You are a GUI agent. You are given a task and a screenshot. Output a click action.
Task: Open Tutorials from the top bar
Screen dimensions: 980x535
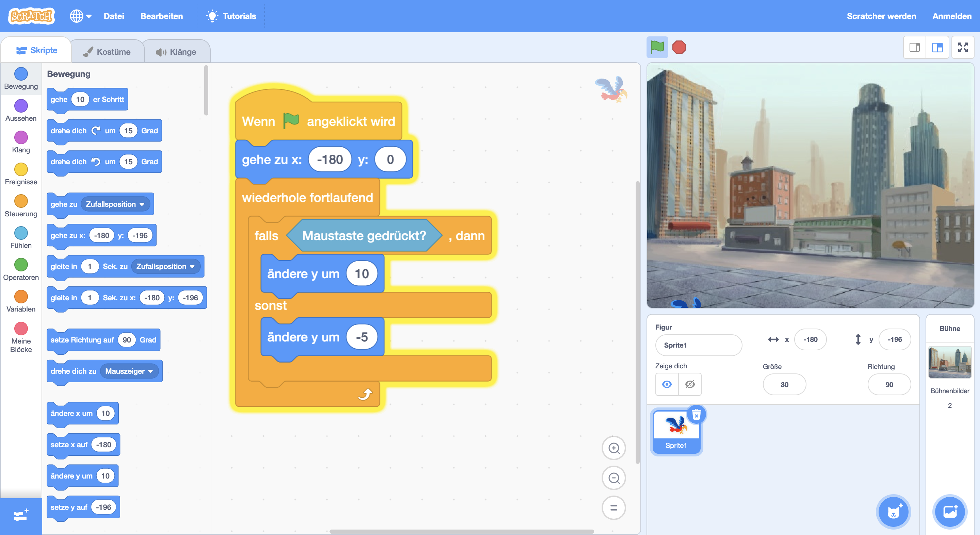(x=231, y=16)
